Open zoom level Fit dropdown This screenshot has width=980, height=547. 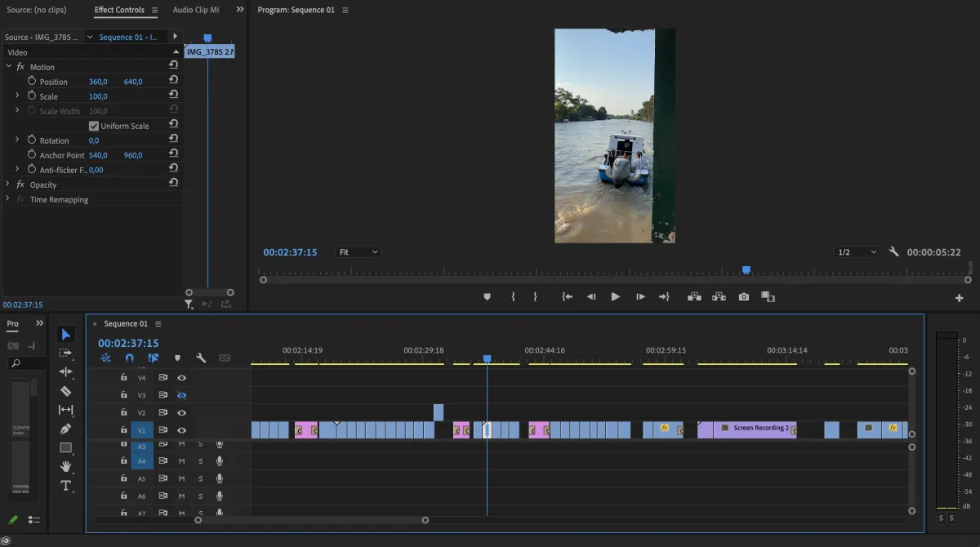[358, 252]
